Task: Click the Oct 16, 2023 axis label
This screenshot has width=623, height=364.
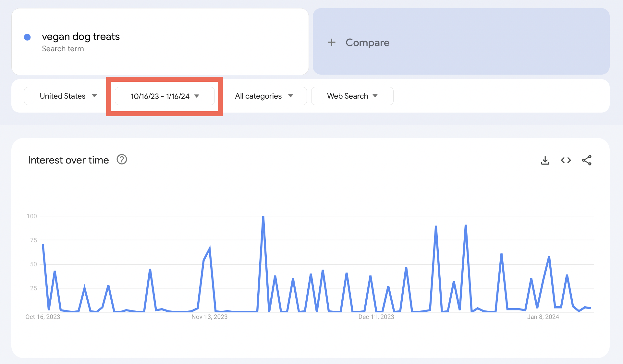Action: [x=43, y=317]
